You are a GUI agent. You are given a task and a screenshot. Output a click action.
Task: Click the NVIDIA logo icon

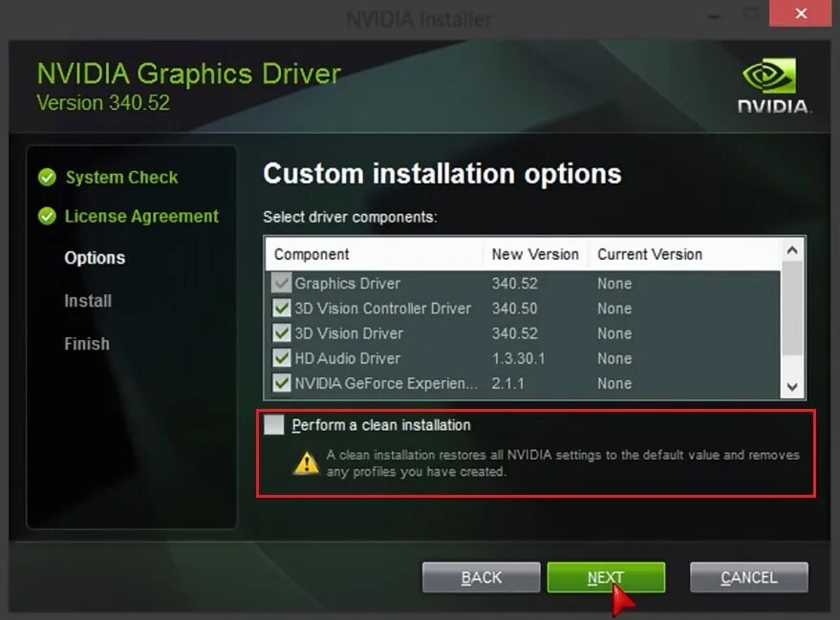(x=769, y=75)
